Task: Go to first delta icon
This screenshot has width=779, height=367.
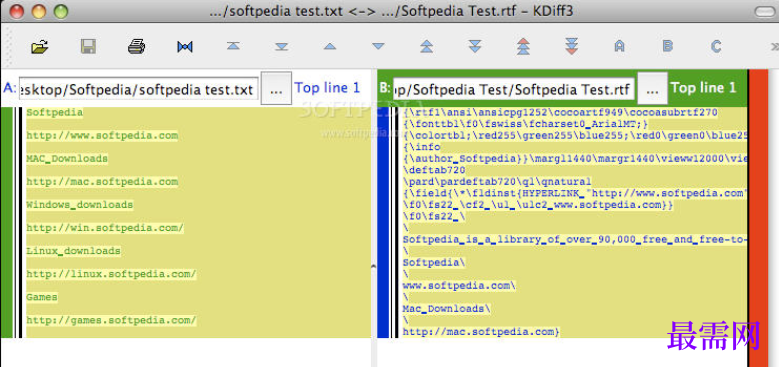Action: 233,46
